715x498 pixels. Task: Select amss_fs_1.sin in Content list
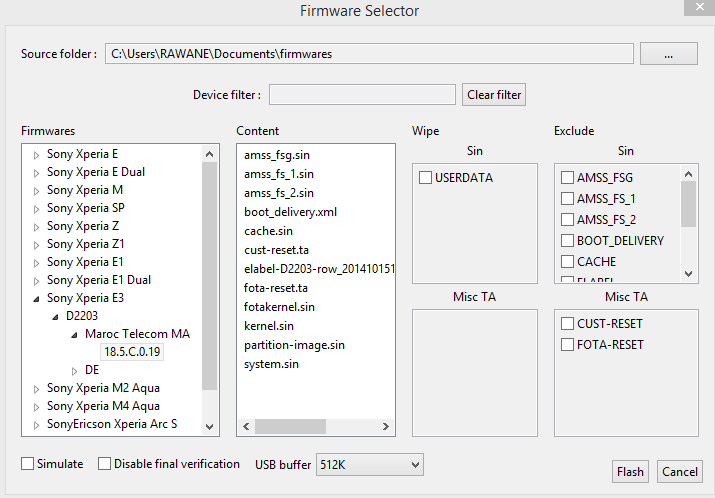(279, 174)
